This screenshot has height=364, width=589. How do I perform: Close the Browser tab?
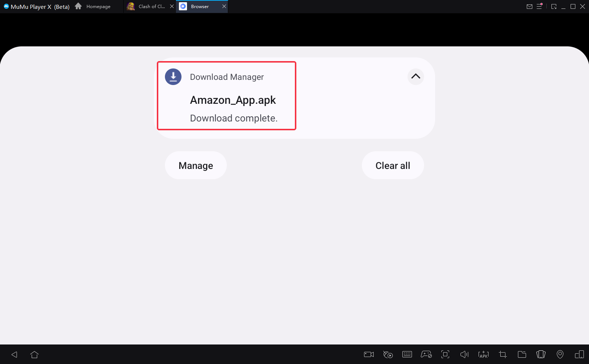pyautogui.click(x=224, y=6)
